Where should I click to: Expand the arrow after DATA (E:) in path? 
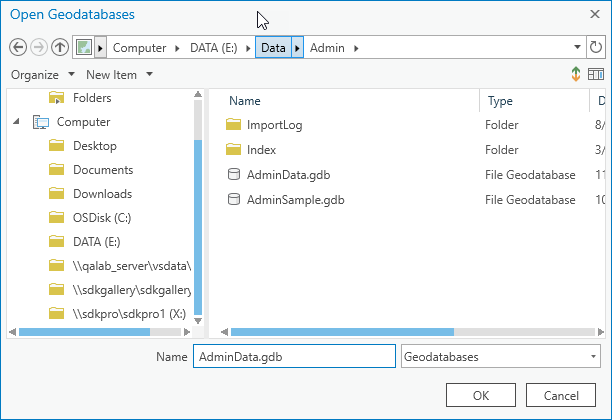tap(248, 48)
